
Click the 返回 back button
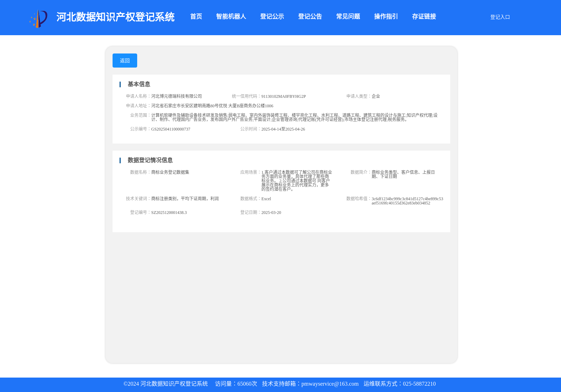coord(125,61)
